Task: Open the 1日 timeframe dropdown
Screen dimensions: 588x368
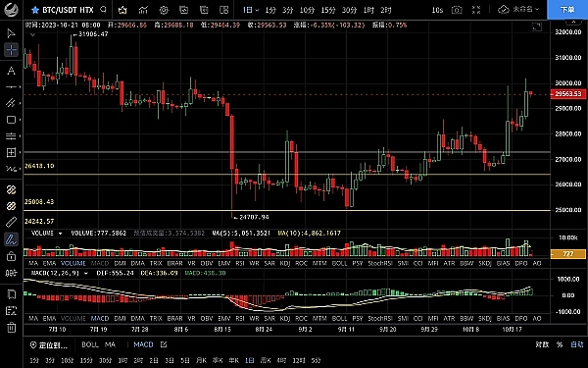Action: 251,10
